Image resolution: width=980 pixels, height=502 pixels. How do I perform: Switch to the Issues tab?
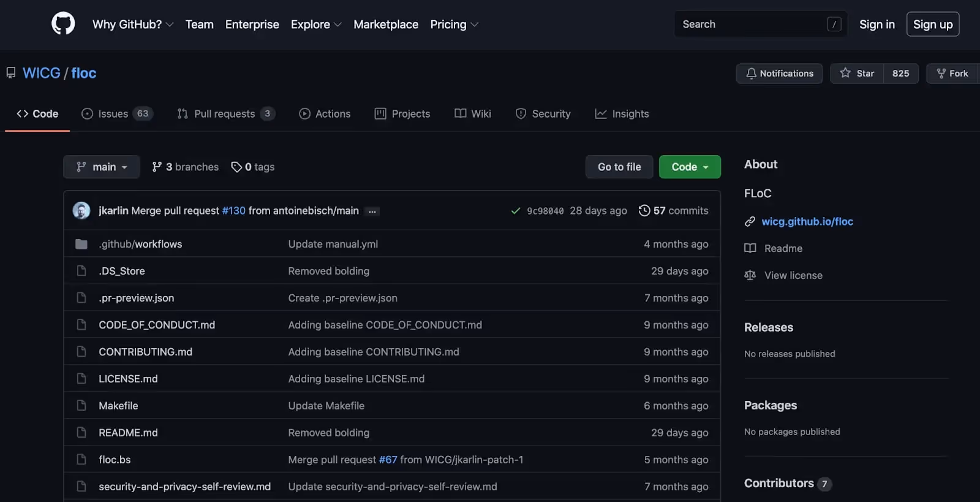coord(117,113)
